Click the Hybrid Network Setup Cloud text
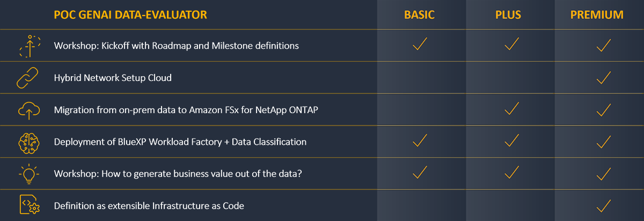The height and width of the screenshot is (221, 644). (x=113, y=78)
